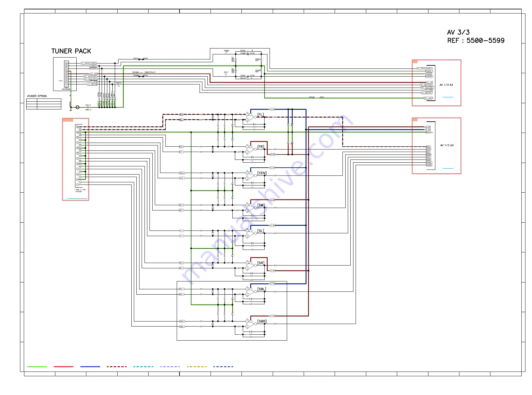Click the TUNER OPTION label
The height and width of the screenshot is (395, 532).
(37, 96)
